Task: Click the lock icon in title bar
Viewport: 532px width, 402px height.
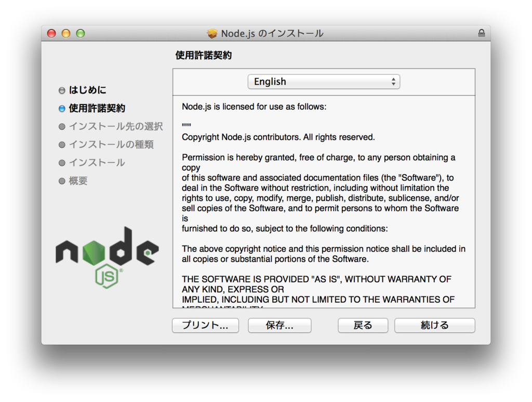Action: pos(482,33)
